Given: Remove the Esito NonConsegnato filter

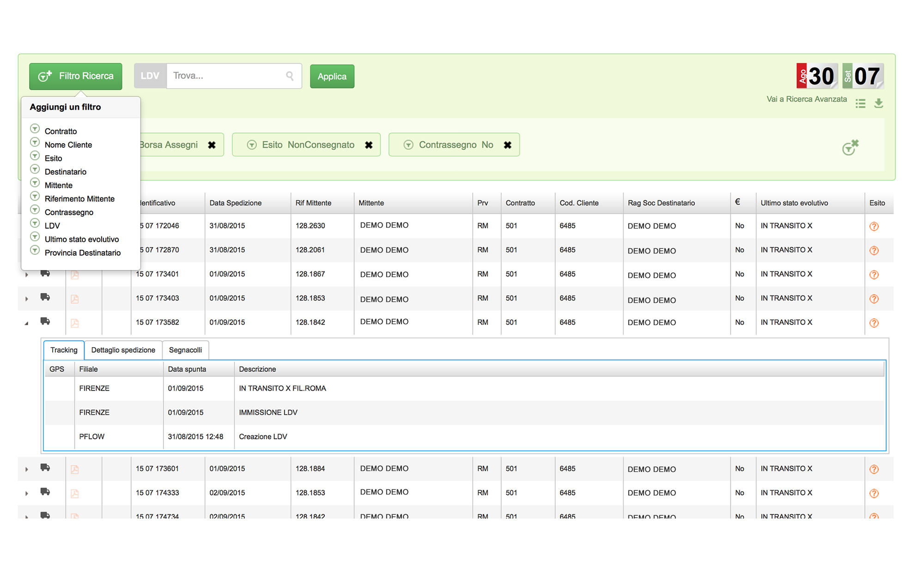Looking at the screenshot, I should pos(369,145).
